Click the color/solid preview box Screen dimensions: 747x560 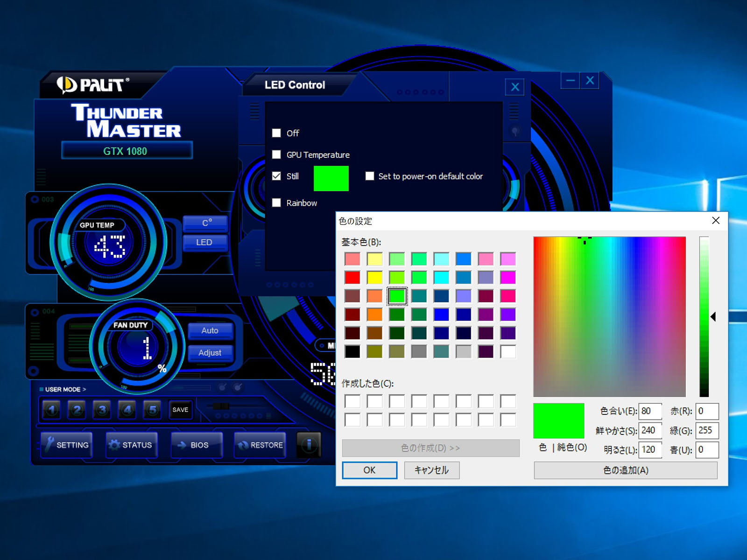[x=558, y=420]
